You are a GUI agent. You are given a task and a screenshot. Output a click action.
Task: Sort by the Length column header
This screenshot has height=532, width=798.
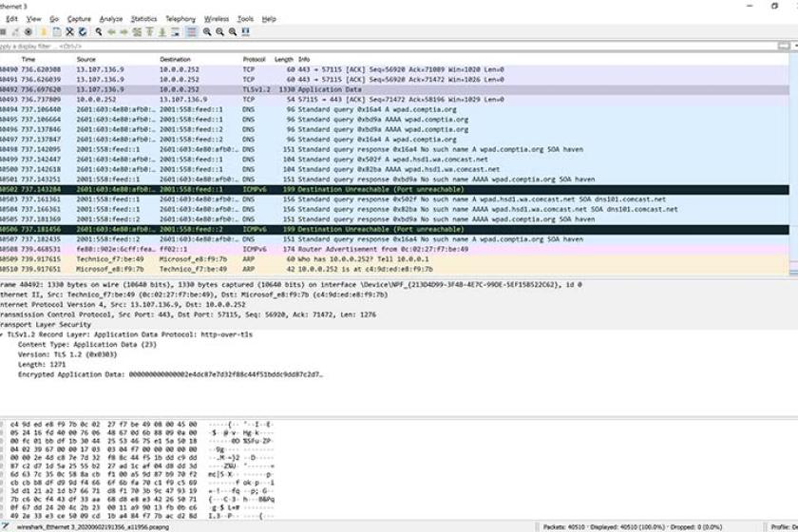284,59
